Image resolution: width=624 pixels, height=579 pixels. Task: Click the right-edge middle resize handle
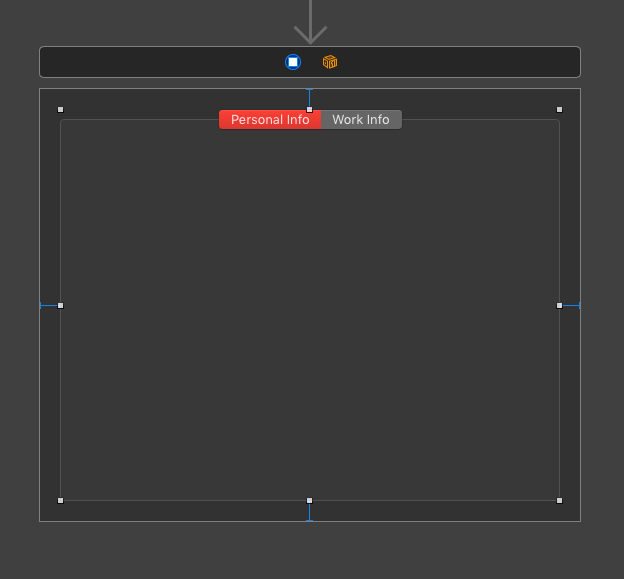coord(560,306)
